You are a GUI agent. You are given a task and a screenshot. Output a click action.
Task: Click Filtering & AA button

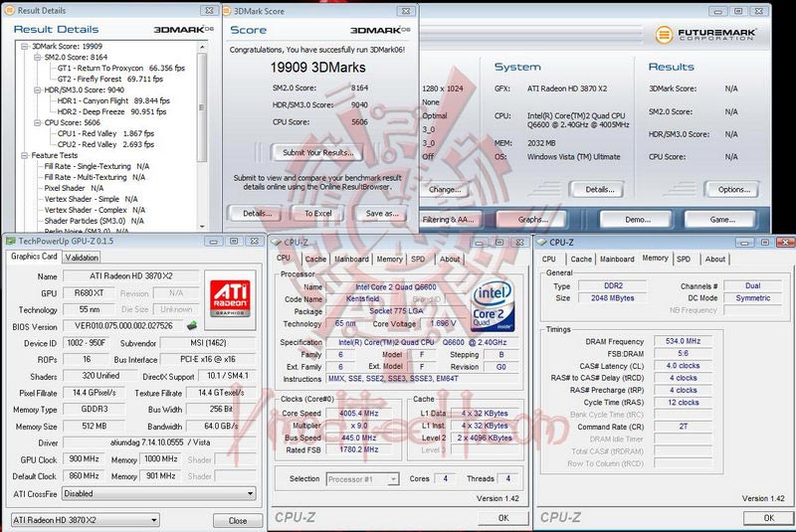pyautogui.click(x=449, y=220)
